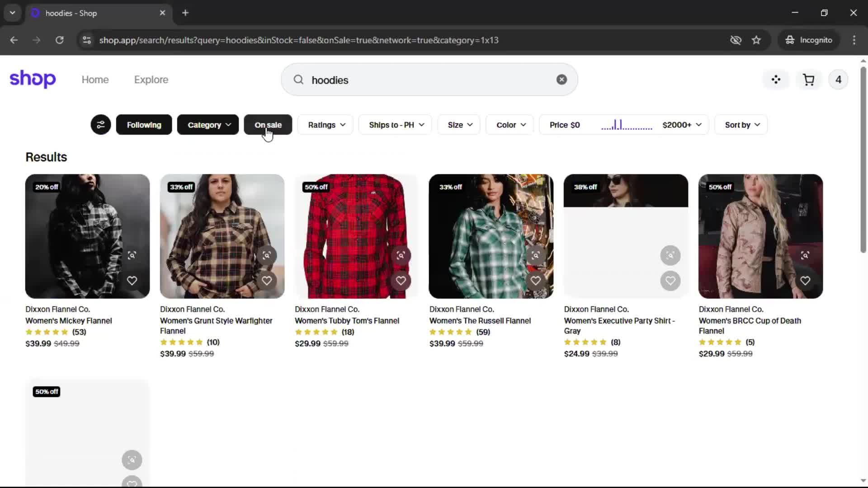Go to the Home tab
The height and width of the screenshot is (488, 868).
pyautogui.click(x=95, y=80)
